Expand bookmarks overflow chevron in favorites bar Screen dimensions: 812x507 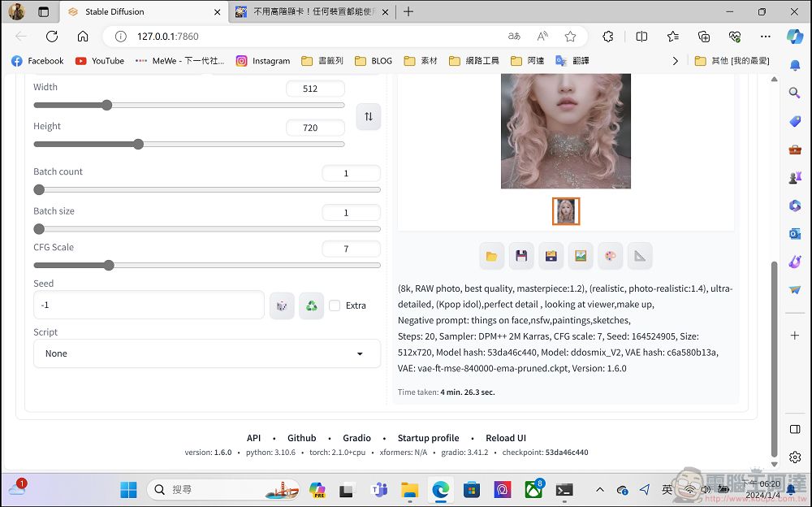point(675,61)
